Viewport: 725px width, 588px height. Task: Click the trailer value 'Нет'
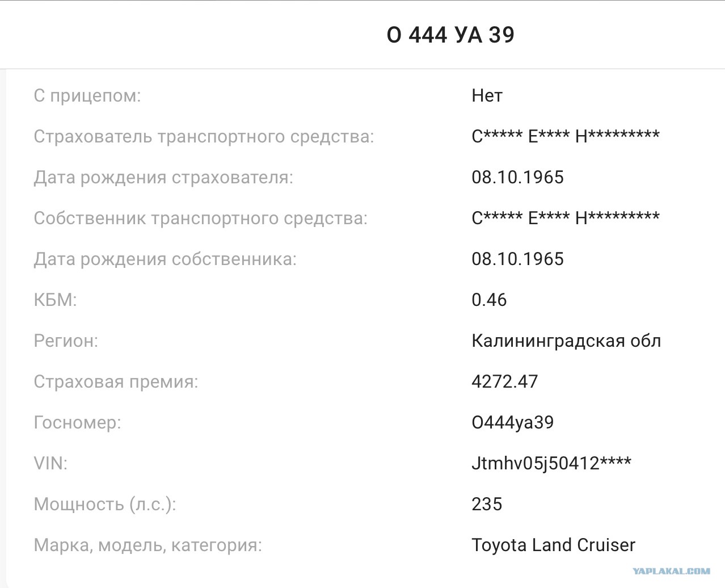tap(487, 96)
